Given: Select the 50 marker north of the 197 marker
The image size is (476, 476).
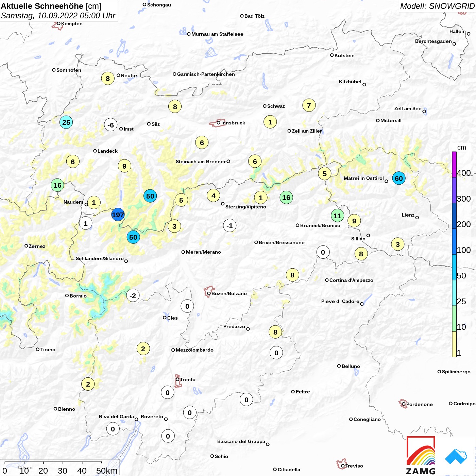Looking at the screenshot, I should [150, 196].
